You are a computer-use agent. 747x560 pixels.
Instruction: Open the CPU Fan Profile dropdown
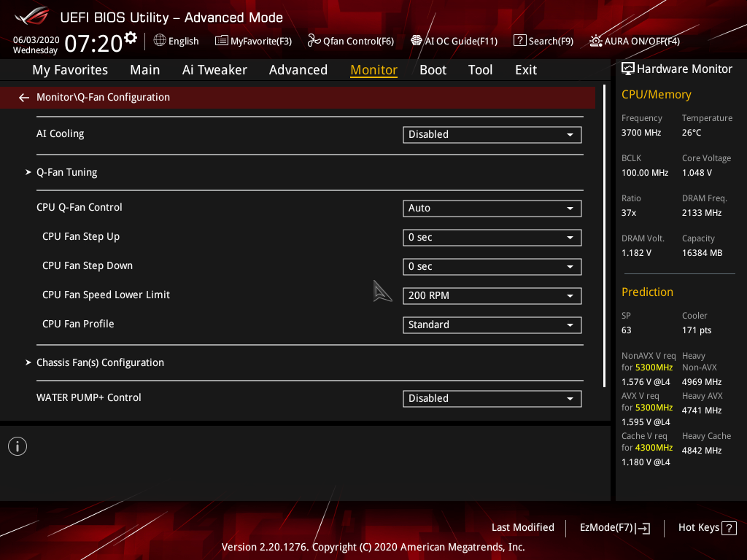click(x=492, y=324)
